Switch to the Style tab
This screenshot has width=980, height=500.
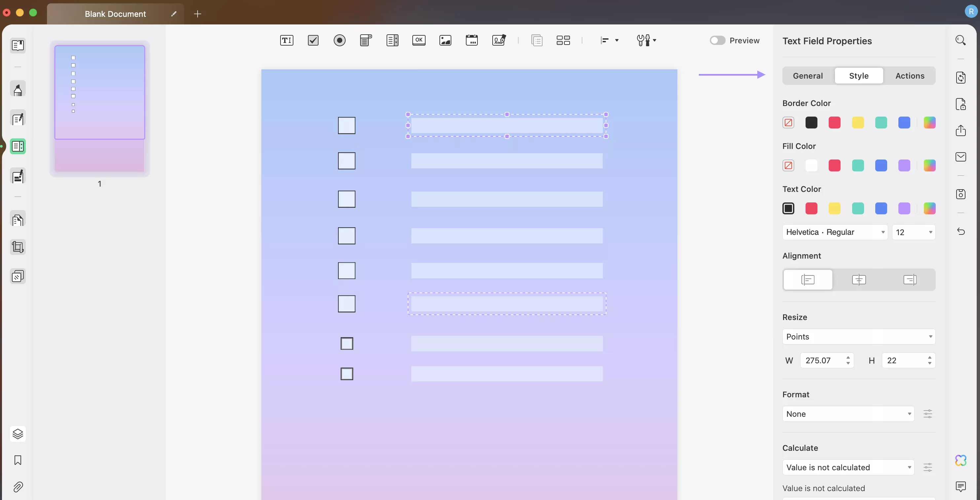click(x=859, y=76)
